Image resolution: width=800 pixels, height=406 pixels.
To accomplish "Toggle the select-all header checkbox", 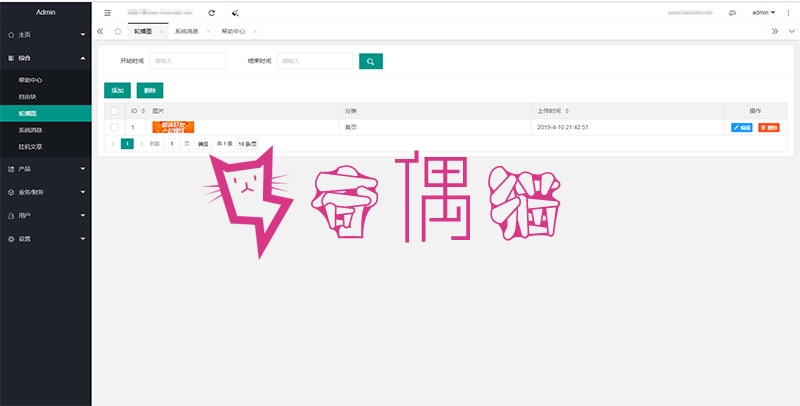I will tap(115, 111).
